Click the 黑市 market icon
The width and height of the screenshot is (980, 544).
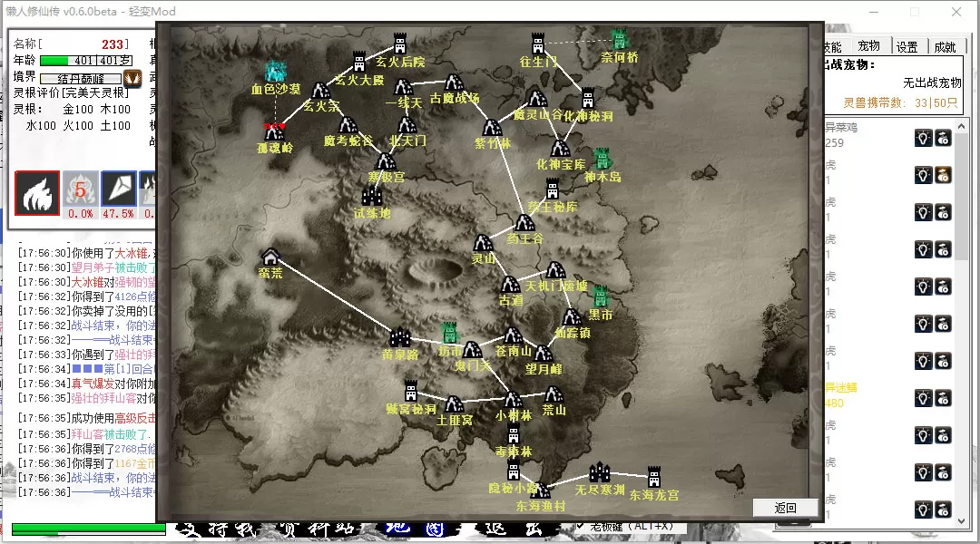click(x=600, y=296)
